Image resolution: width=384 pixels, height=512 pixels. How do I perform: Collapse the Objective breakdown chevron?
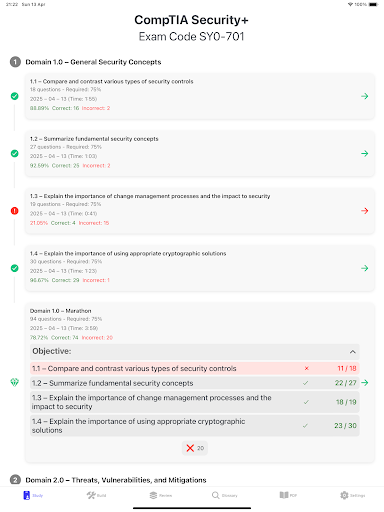click(x=352, y=352)
